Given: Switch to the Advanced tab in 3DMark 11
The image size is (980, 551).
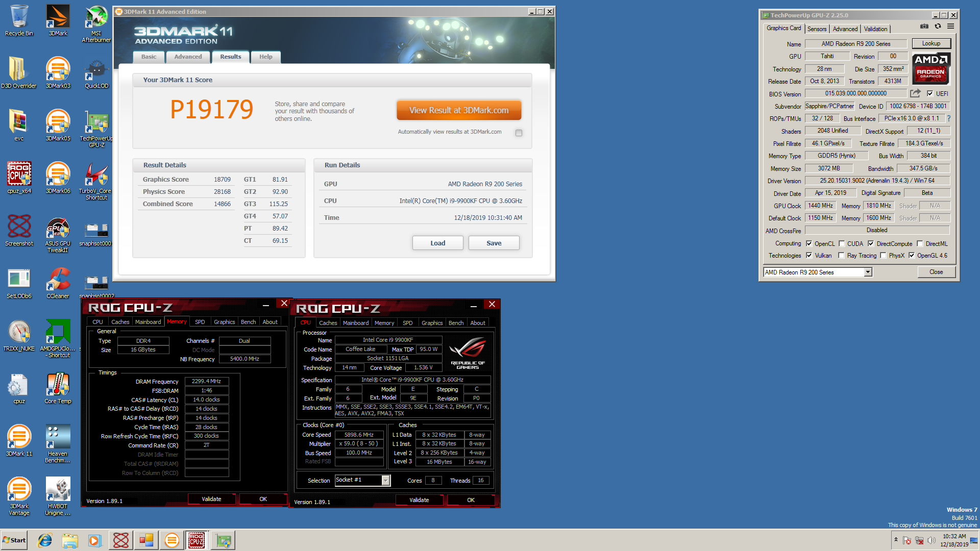Looking at the screenshot, I should point(188,57).
